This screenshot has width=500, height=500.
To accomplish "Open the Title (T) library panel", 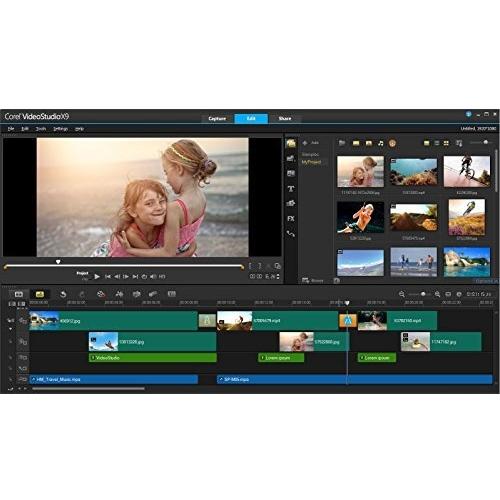I will (x=291, y=189).
